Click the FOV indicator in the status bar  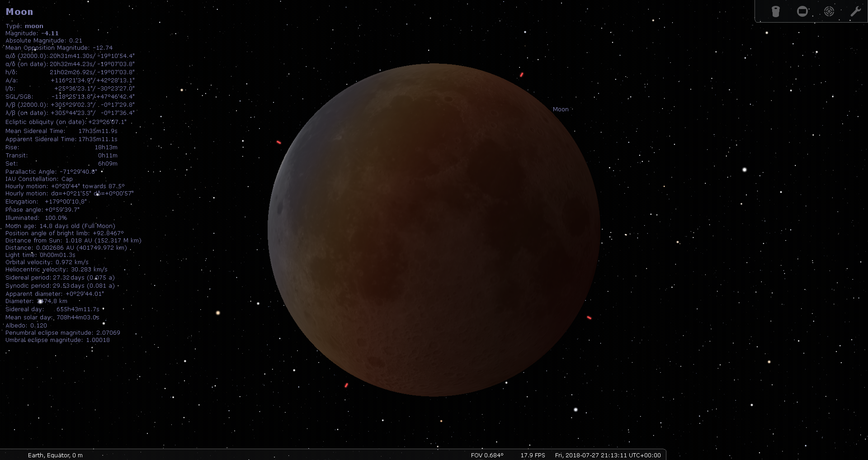coord(487,455)
